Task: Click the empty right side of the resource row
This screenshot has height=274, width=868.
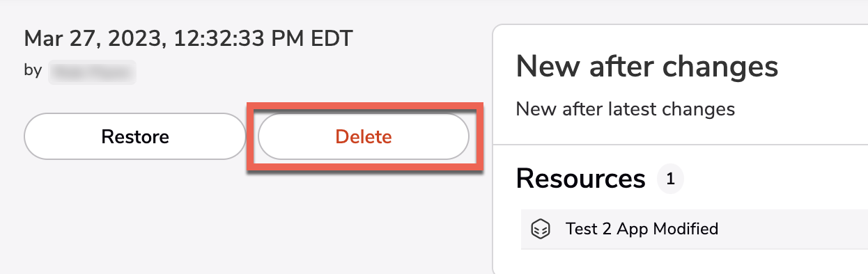Action: (x=794, y=228)
